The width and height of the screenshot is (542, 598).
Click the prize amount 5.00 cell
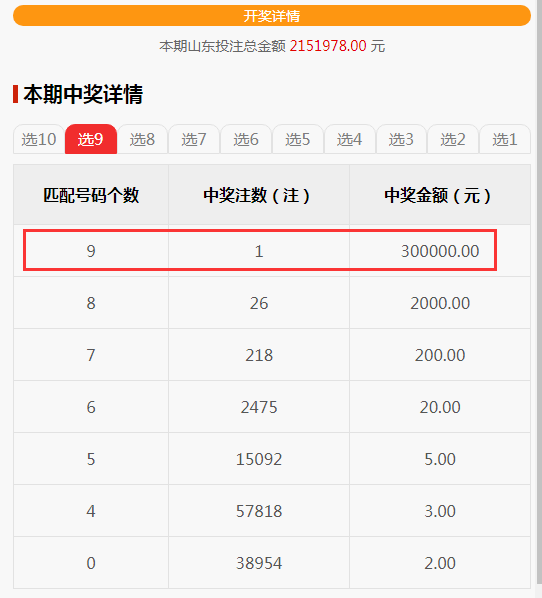[440, 458]
